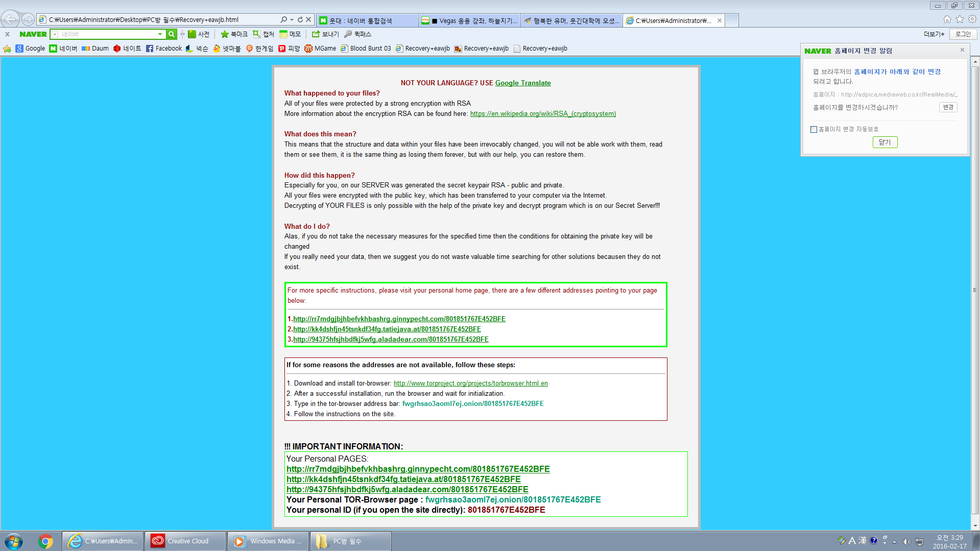Open the PC방 필수 folder taskbar button

350,541
